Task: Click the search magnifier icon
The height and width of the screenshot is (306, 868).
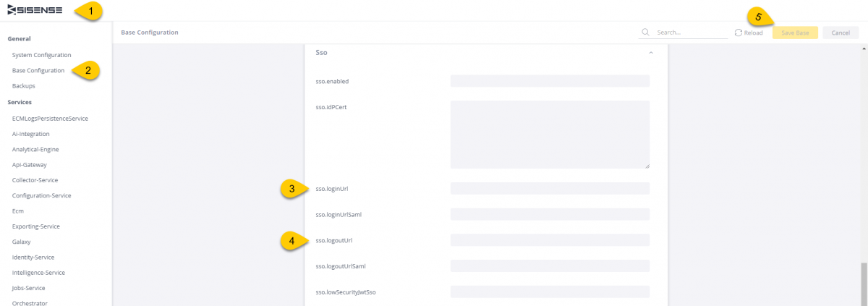Action: coord(645,33)
